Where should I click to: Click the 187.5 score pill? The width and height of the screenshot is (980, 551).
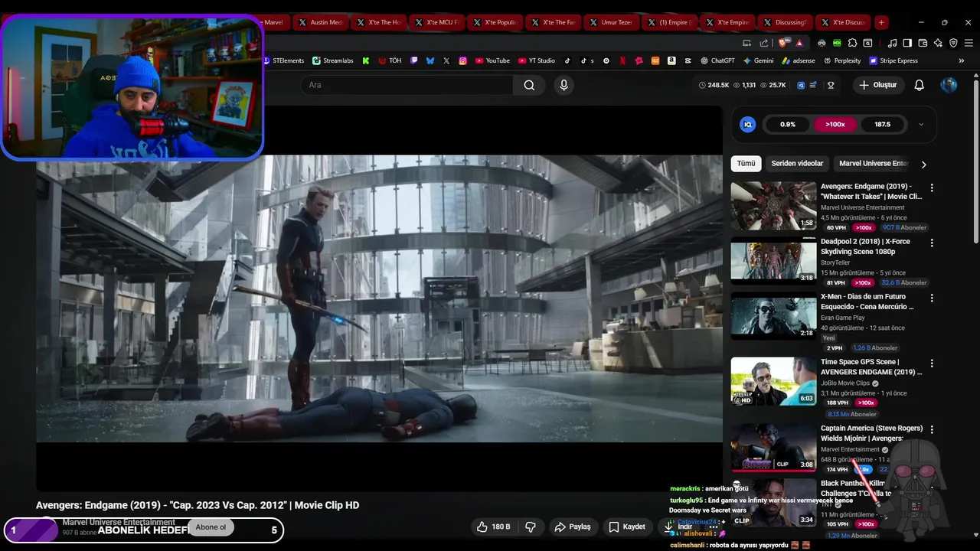pos(883,124)
